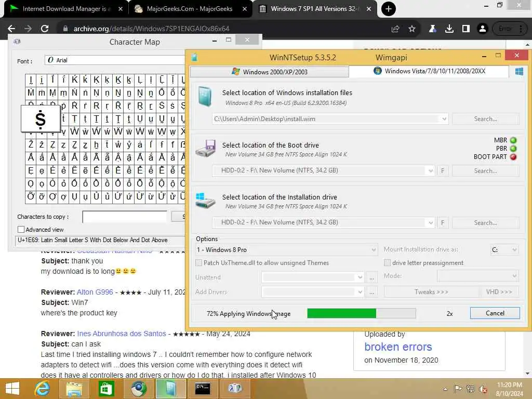532x399 pixels.
Task: Open reviewer Ines Abrunhosa dos Santos link
Action: coord(122,334)
